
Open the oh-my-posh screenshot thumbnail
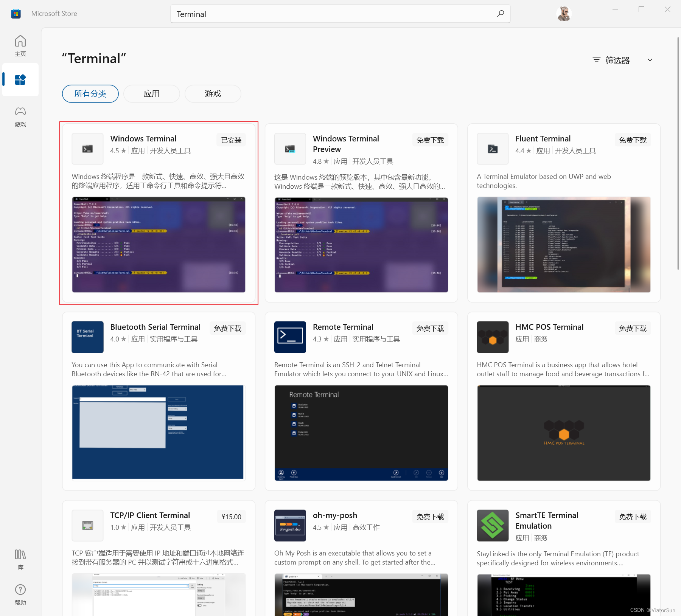(x=361, y=594)
